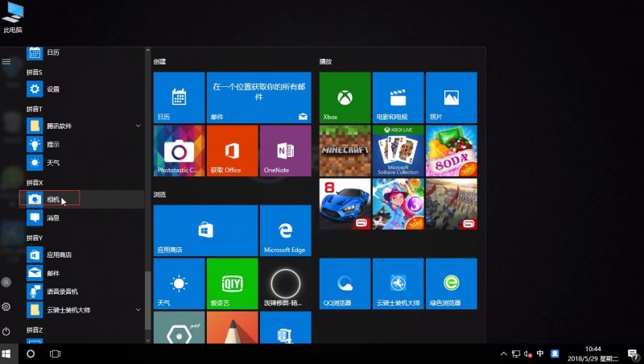Open Settings gear in Start sidebar
Screen dimensions: 644x364
(6, 307)
